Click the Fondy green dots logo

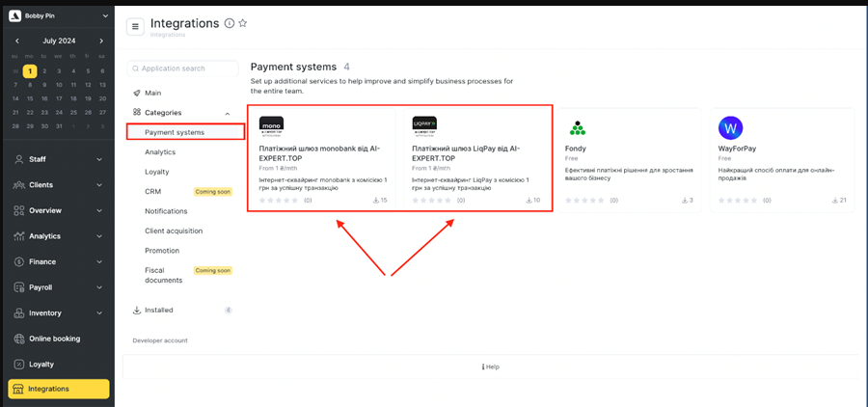(578, 128)
